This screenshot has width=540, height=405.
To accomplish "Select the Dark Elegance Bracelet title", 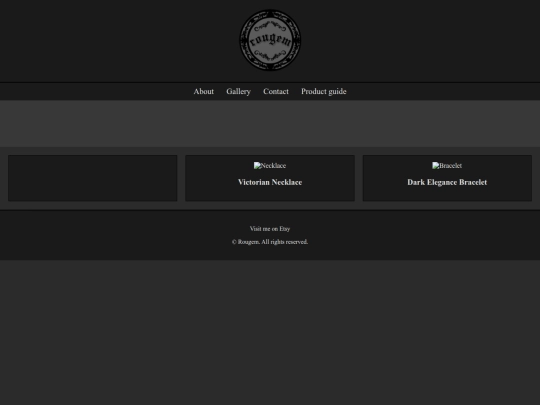I will point(447,182).
